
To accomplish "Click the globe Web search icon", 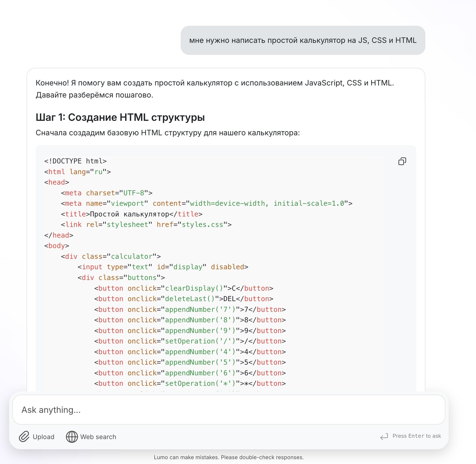I will pyautogui.click(x=72, y=437).
